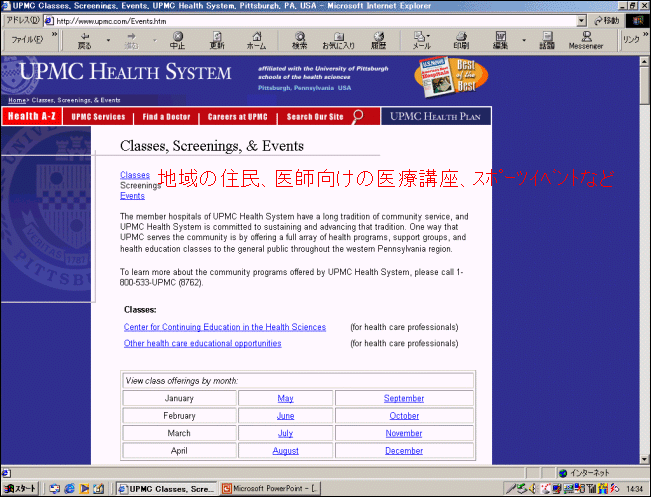Screen dimensions: 651x497
Task: Select the Health A-Z navigation tab
Action: click(31, 117)
